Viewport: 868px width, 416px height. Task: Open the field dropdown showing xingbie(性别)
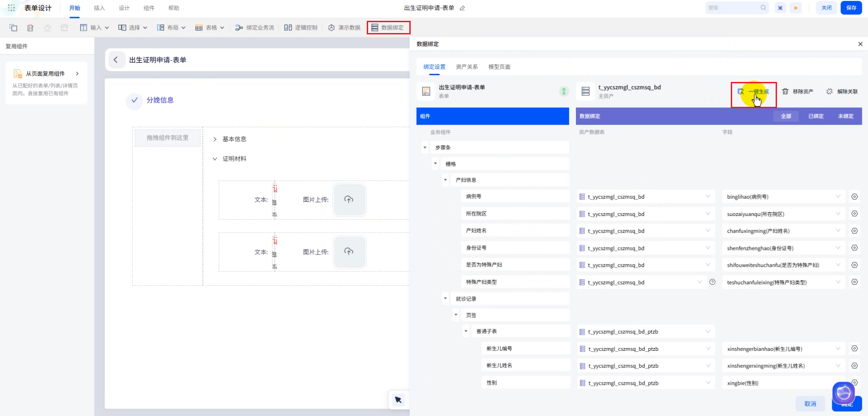784,383
